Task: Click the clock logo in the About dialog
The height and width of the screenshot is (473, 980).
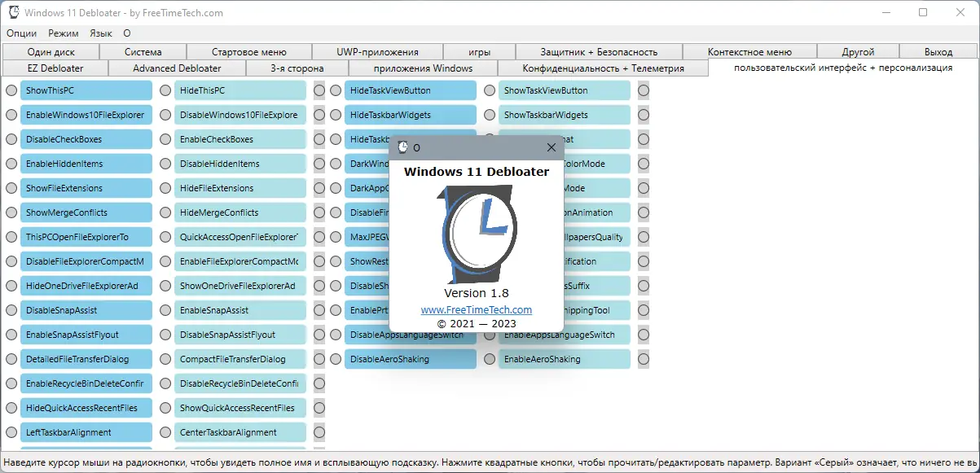Action: point(477,234)
